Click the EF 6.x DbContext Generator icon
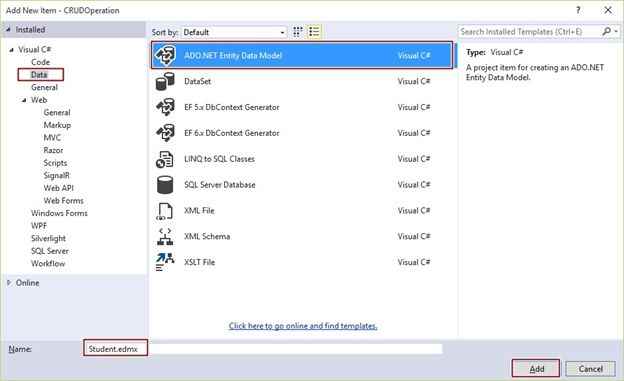The image size is (624, 381). 165,133
